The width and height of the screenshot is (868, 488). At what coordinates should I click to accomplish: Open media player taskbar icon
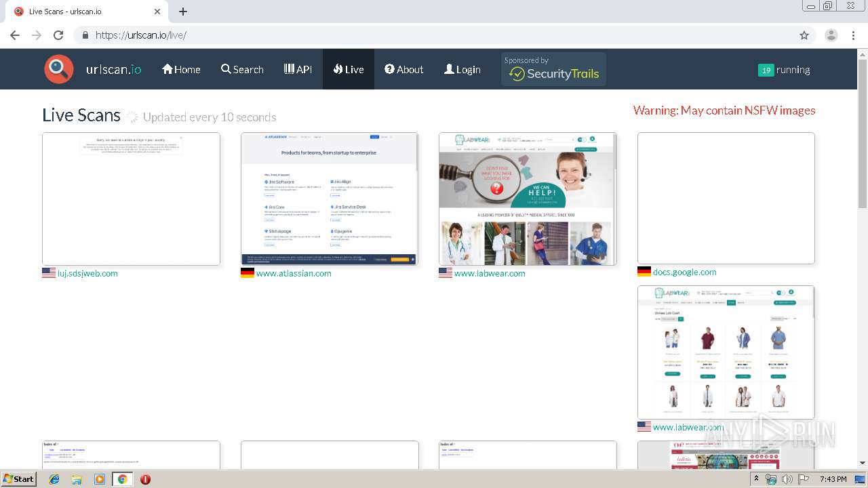click(x=100, y=479)
